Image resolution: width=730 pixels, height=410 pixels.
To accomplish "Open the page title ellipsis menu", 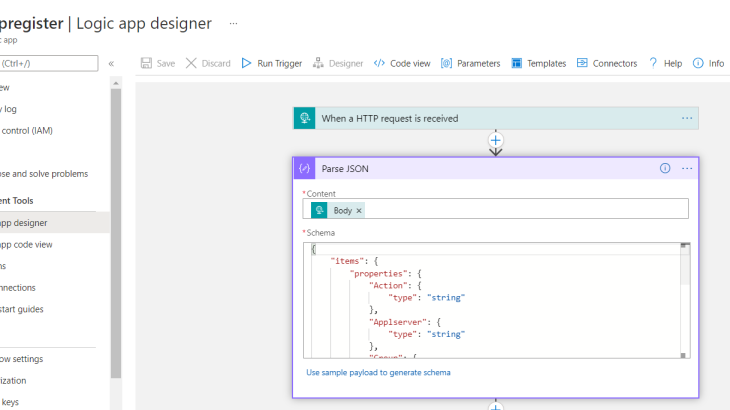I will [233, 23].
